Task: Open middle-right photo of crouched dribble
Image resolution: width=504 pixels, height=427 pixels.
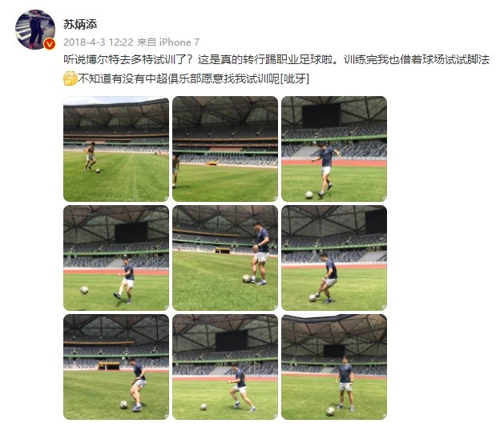Action: coord(334,258)
